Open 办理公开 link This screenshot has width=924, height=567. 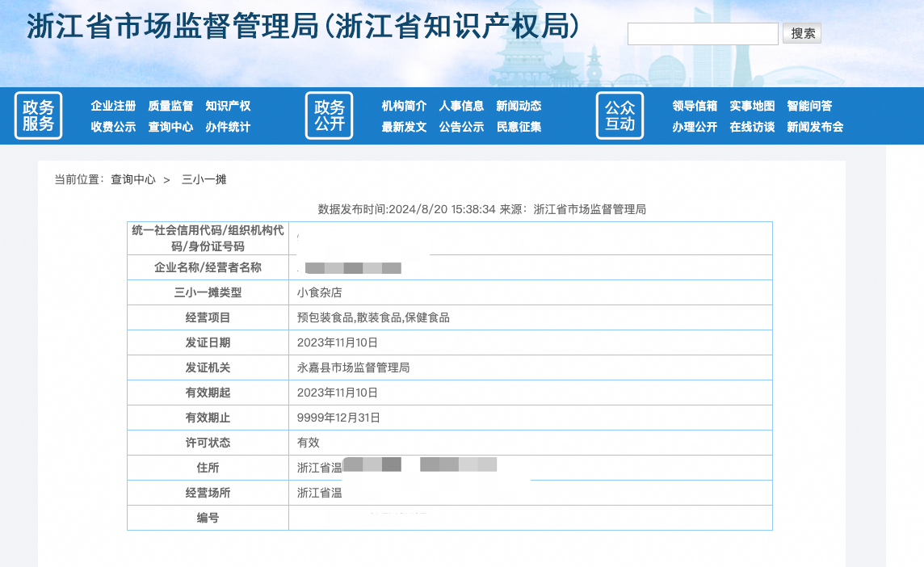click(695, 127)
